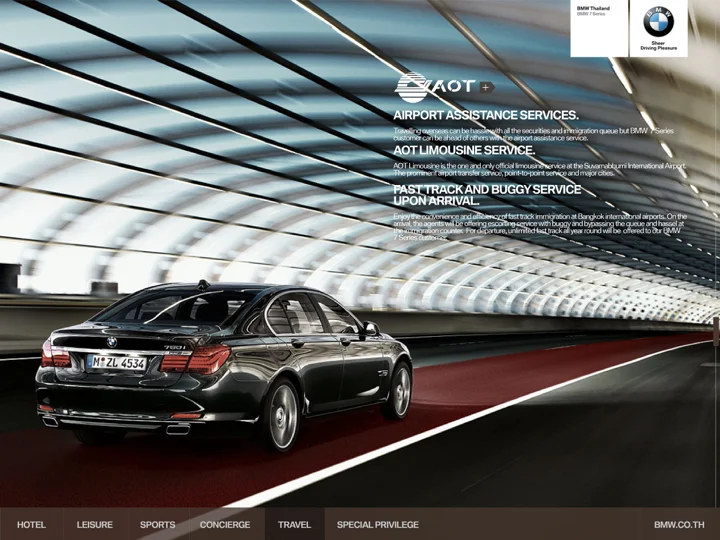This screenshot has height=540, width=720.
Task: Click the BMW 7 Series subtitle text
Action: pos(591,14)
